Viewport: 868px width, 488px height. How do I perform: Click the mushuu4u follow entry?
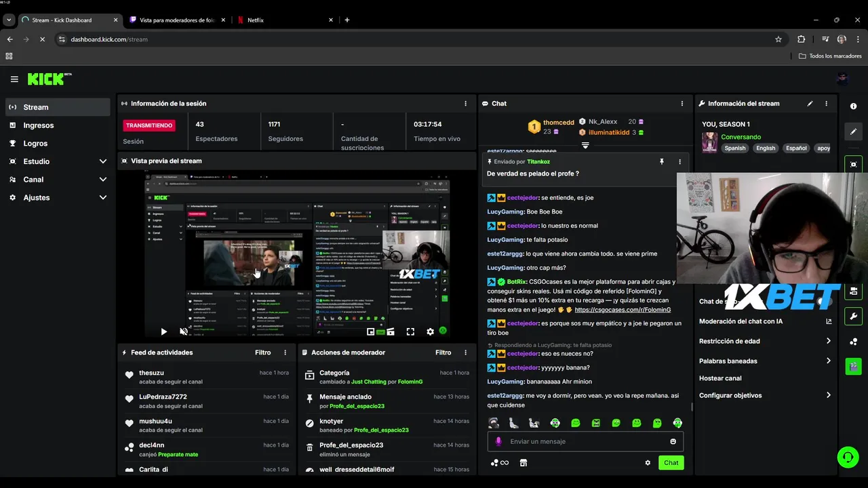point(207,426)
